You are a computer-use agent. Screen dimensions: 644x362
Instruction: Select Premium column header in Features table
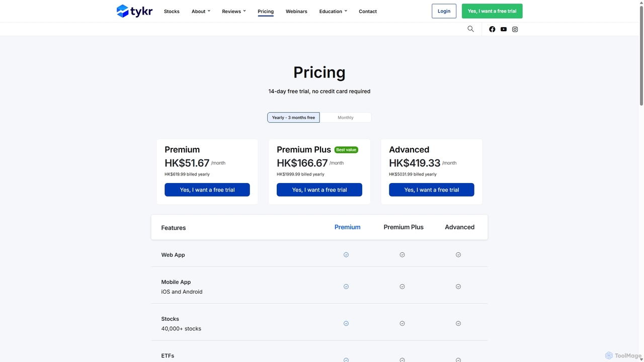click(348, 227)
